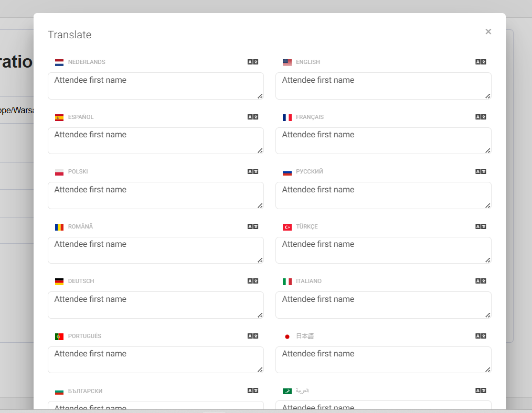
Task: Click the resize handle of Deutsch textarea
Action: [x=260, y=314]
